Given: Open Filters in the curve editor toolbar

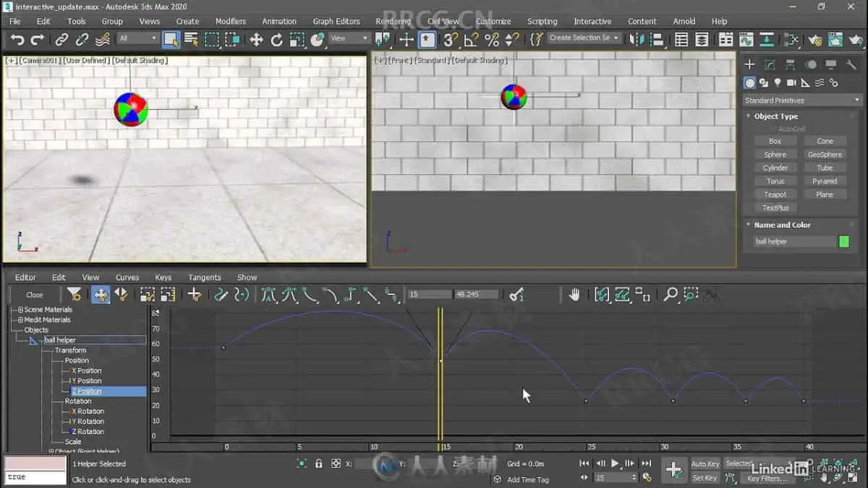Looking at the screenshot, I should pyautogui.click(x=74, y=294).
